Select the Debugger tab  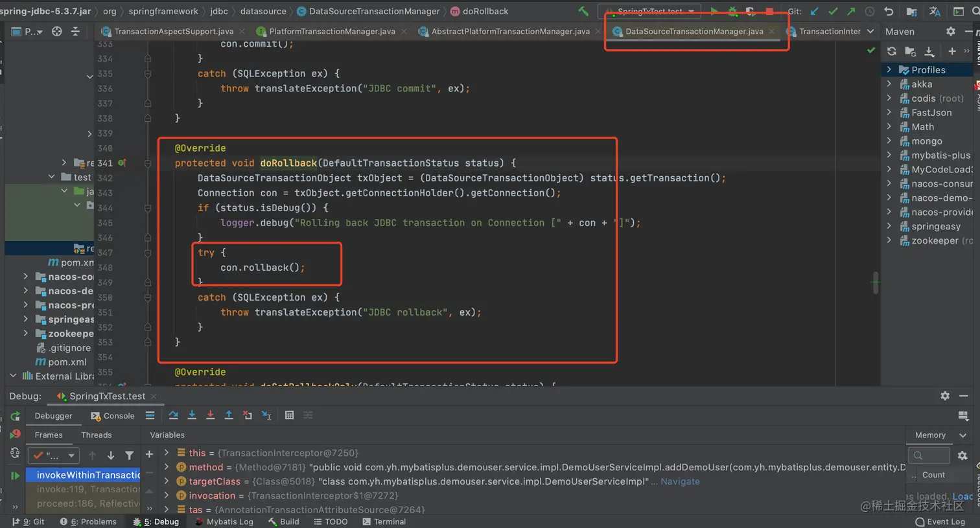tap(54, 416)
